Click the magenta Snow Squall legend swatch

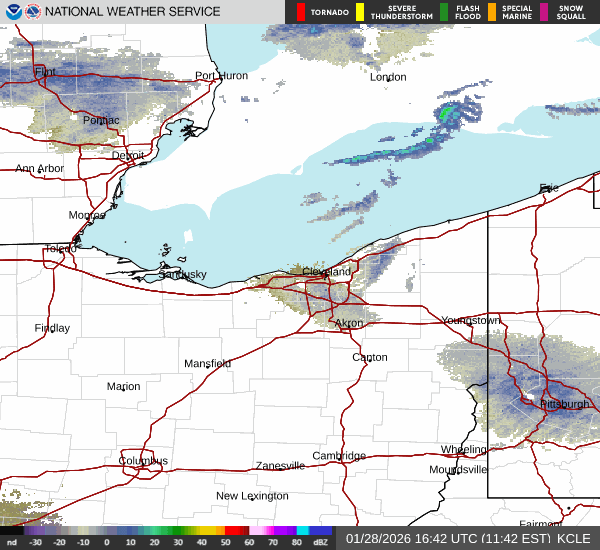pyautogui.click(x=545, y=12)
